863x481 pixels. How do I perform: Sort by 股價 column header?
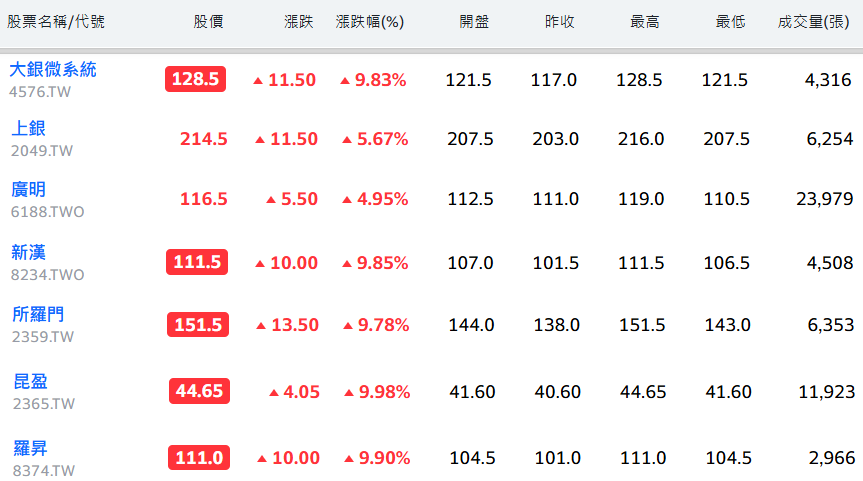[x=208, y=22]
